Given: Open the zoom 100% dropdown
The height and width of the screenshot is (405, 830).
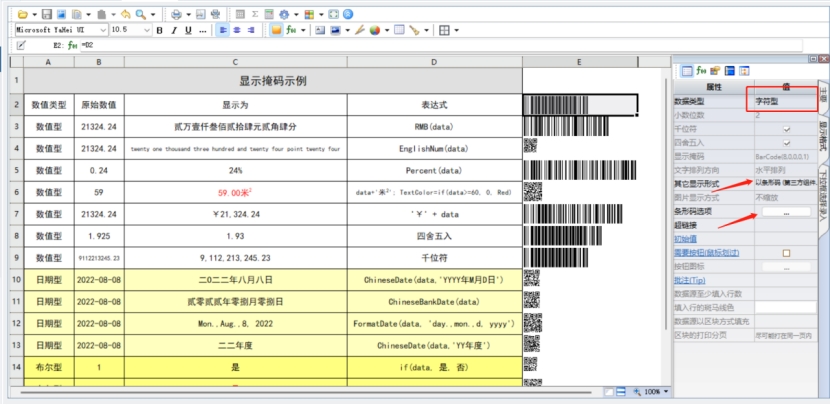Looking at the screenshot, I should point(665,392).
